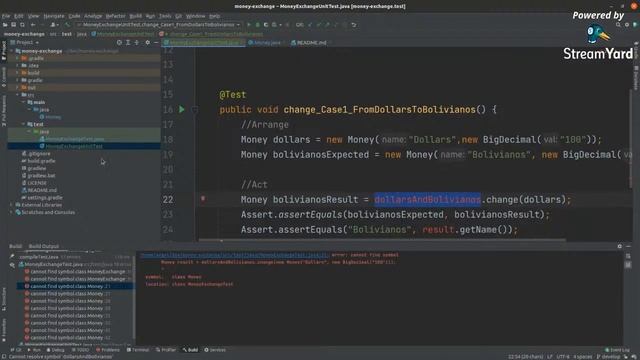Select the Build tab in build panel
Viewport: 640px width, 360px height.
point(16,246)
